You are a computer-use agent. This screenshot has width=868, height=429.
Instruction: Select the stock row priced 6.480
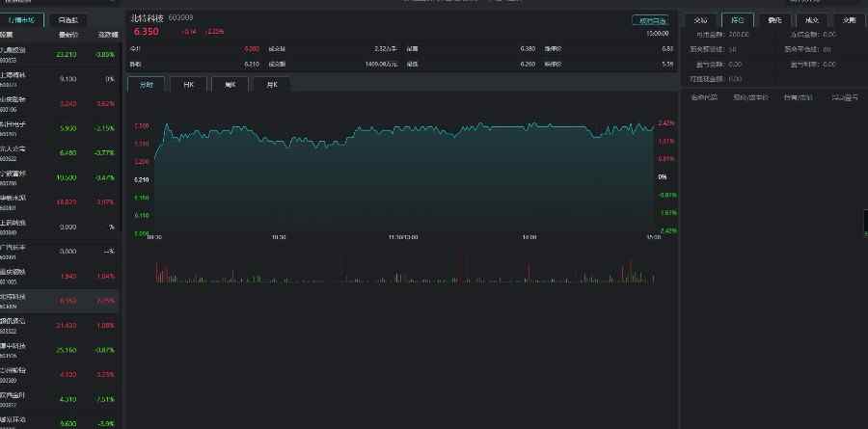(x=59, y=152)
